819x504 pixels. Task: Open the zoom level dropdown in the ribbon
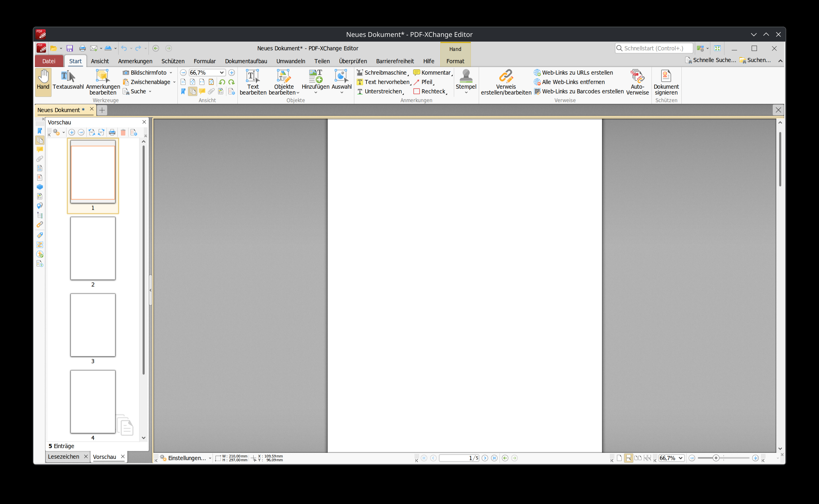(x=222, y=73)
